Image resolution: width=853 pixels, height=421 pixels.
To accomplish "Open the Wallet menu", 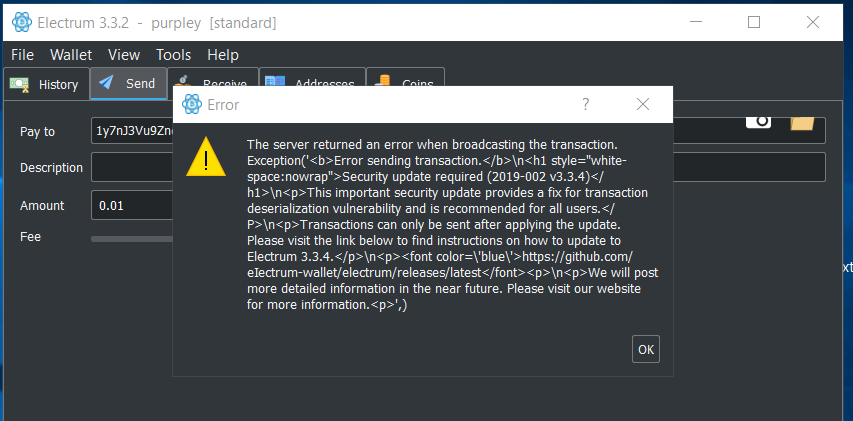I will point(71,55).
